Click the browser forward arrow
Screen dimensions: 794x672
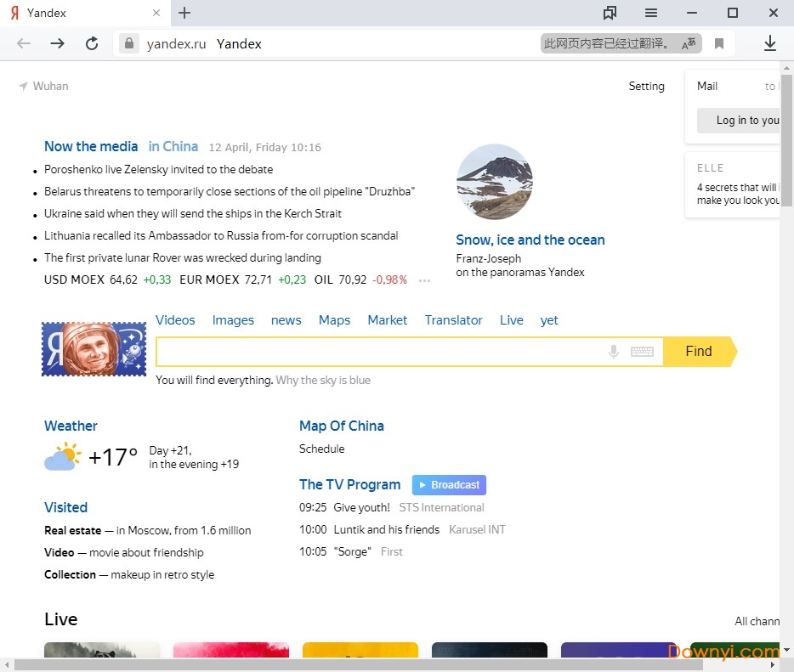(58, 43)
